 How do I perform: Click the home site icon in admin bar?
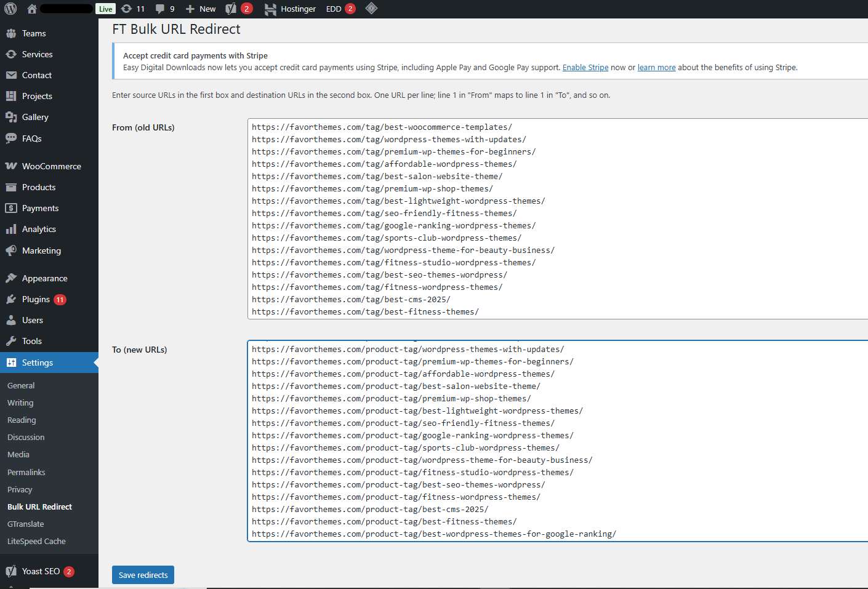pos(32,9)
